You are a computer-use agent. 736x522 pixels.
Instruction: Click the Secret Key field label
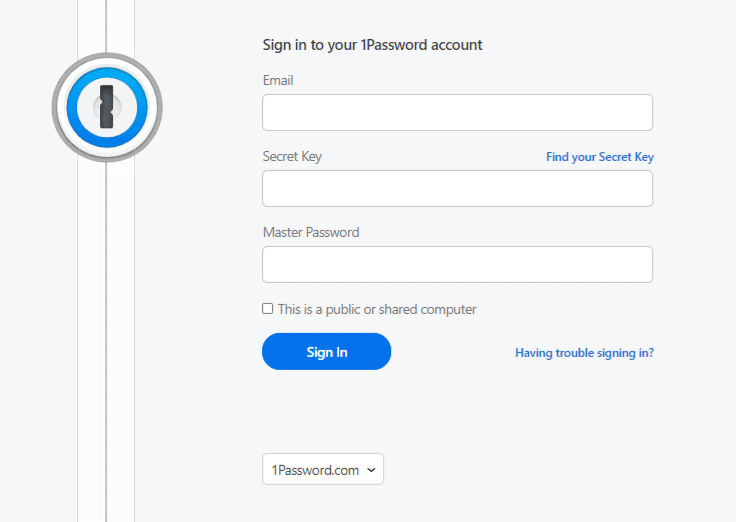tap(292, 156)
